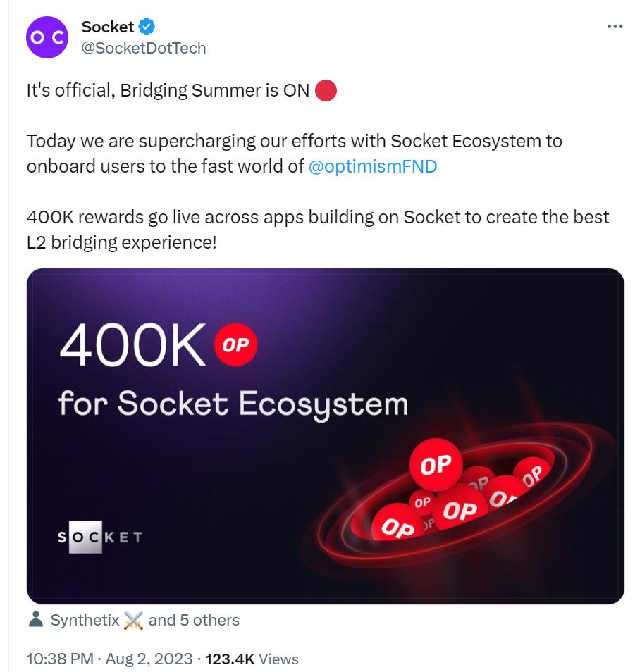This screenshot has height=672, width=635.
Task: Click the OP logo beside 400K
Action: [x=235, y=345]
